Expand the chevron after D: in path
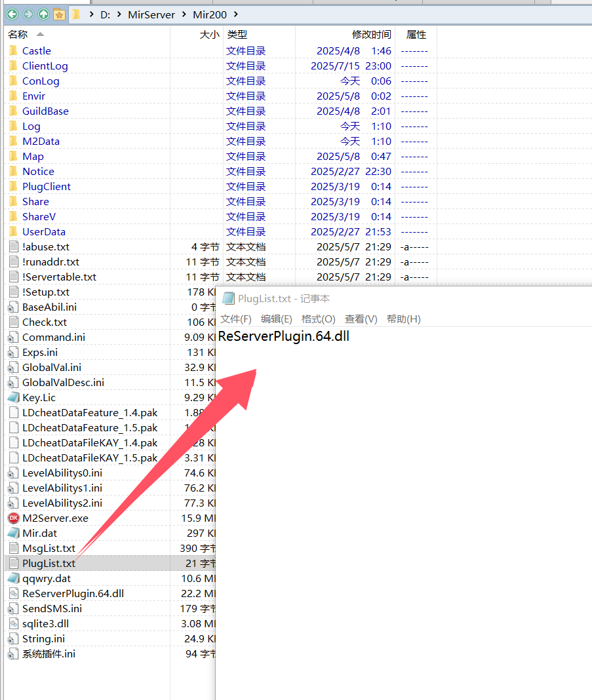 [x=120, y=14]
